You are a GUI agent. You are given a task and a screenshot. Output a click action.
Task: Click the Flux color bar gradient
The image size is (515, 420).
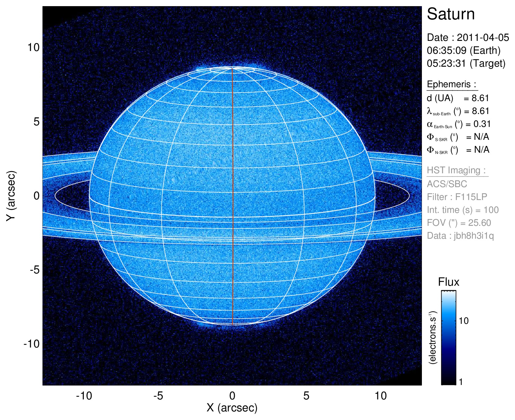[448, 337]
